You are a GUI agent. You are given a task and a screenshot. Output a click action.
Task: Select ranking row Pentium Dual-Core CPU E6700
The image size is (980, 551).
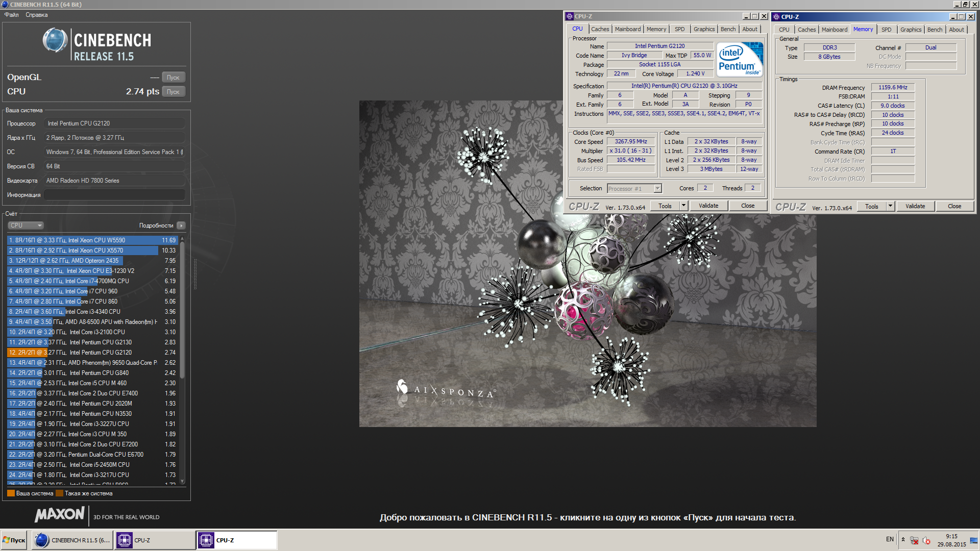[92, 455]
